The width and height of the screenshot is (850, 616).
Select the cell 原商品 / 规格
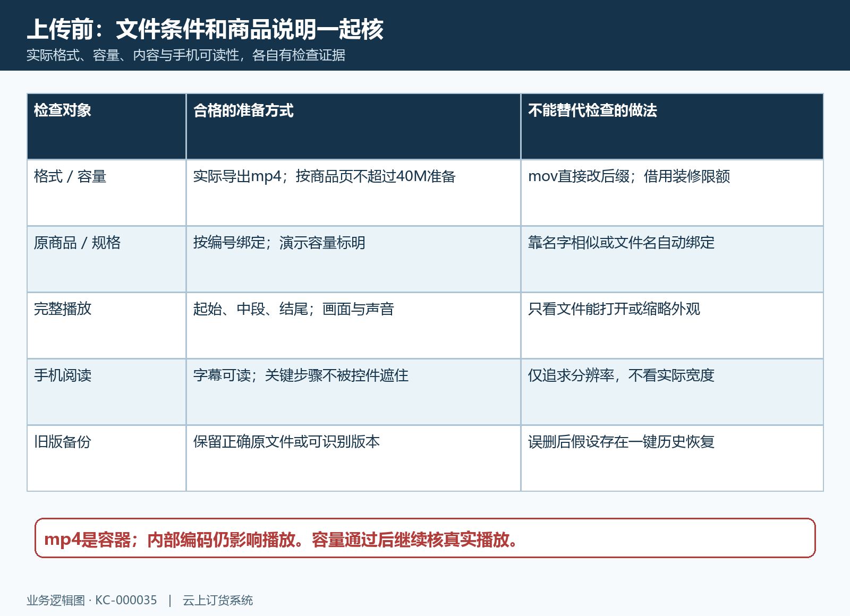click(106, 259)
